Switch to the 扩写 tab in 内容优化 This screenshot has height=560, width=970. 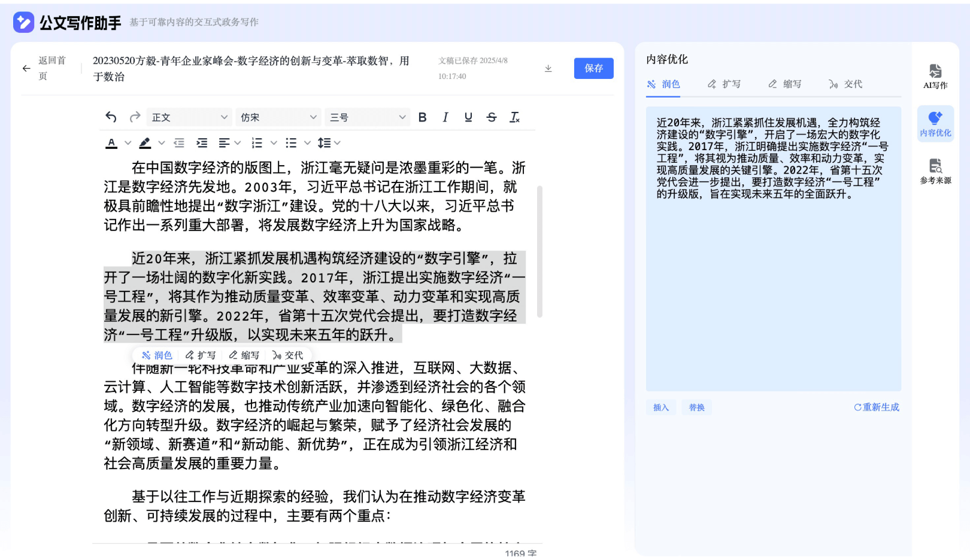coord(724,84)
